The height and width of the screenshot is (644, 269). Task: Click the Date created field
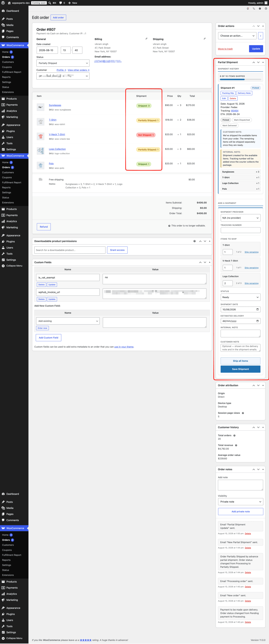pyautogui.click(x=47, y=50)
